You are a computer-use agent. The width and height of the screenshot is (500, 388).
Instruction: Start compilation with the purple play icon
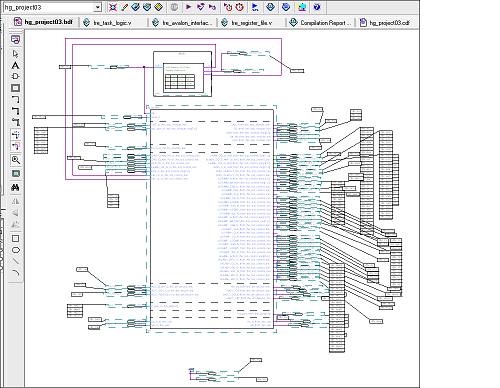coord(188,7)
